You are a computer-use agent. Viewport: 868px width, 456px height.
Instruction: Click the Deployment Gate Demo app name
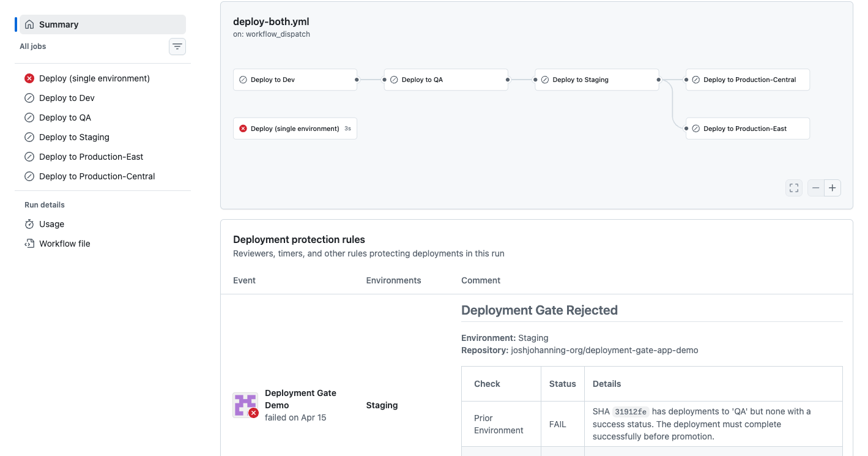point(300,399)
